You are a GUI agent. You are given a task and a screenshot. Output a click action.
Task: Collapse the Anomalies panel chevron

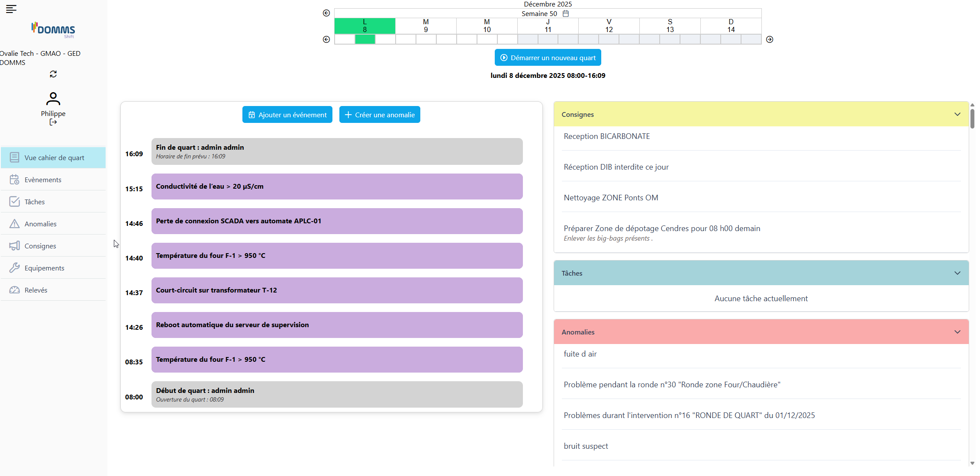click(957, 332)
